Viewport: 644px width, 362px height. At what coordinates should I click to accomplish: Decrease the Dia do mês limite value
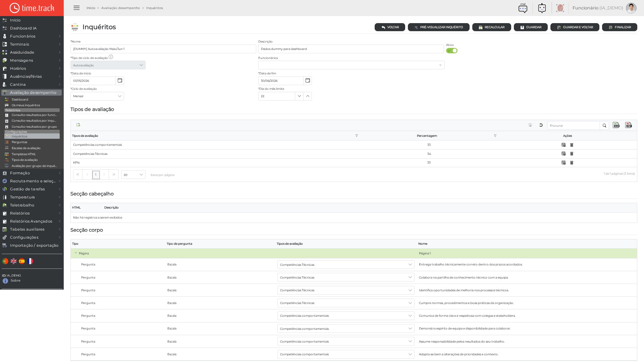point(299,96)
